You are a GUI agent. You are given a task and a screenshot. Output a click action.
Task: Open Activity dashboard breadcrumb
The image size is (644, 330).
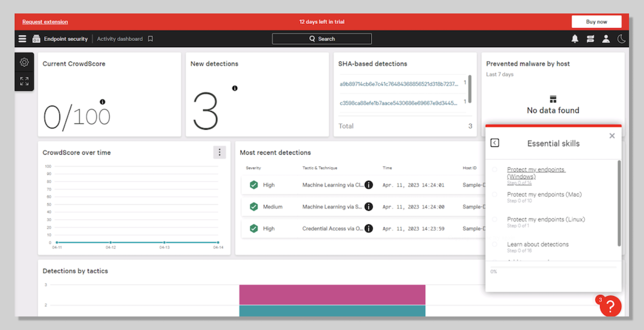click(120, 39)
